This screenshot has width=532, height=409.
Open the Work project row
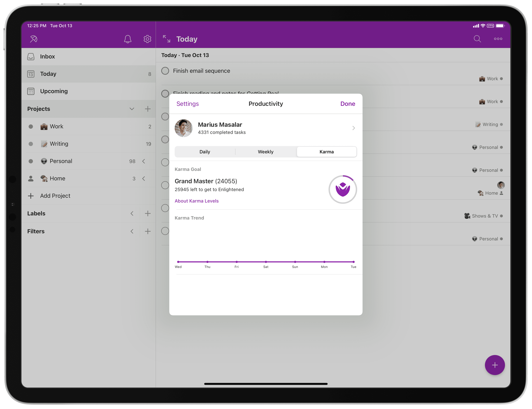click(88, 127)
